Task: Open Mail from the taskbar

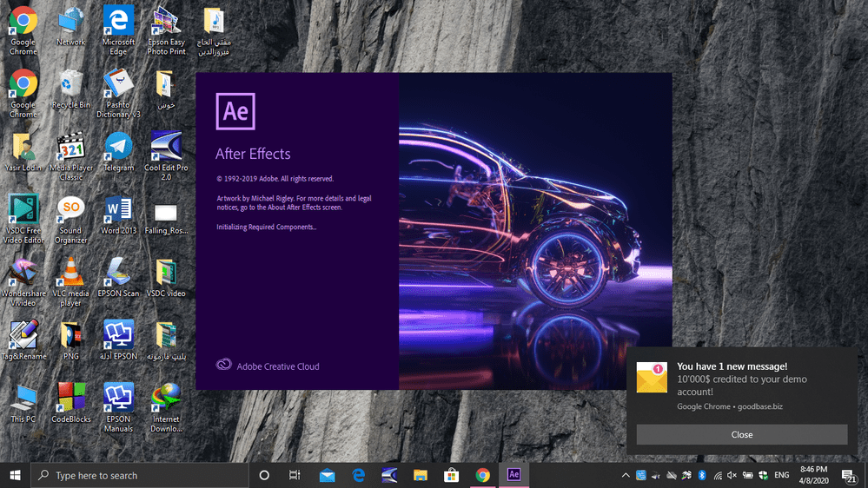Action: (328, 475)
